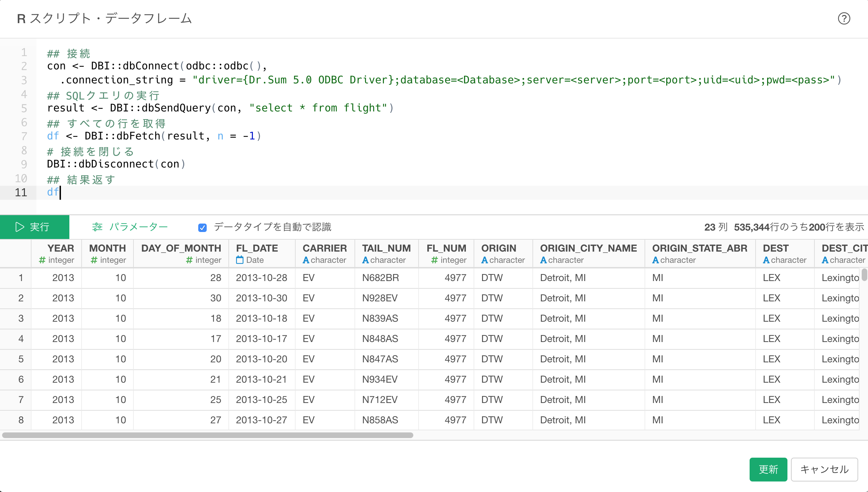Viewport: 868px width, 492px height.
Task: Click date cell 2013-10-27
Action: pos(262,420)
